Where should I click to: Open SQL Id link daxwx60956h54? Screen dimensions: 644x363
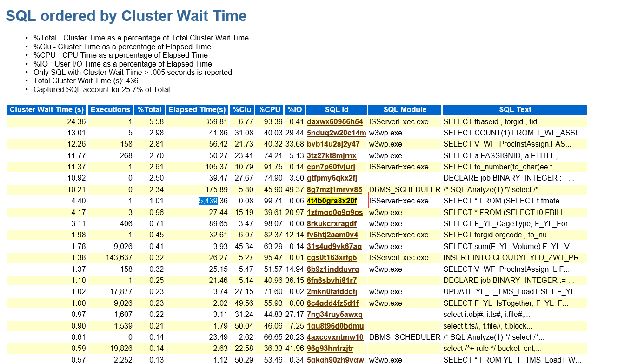[x=335, y=122]
